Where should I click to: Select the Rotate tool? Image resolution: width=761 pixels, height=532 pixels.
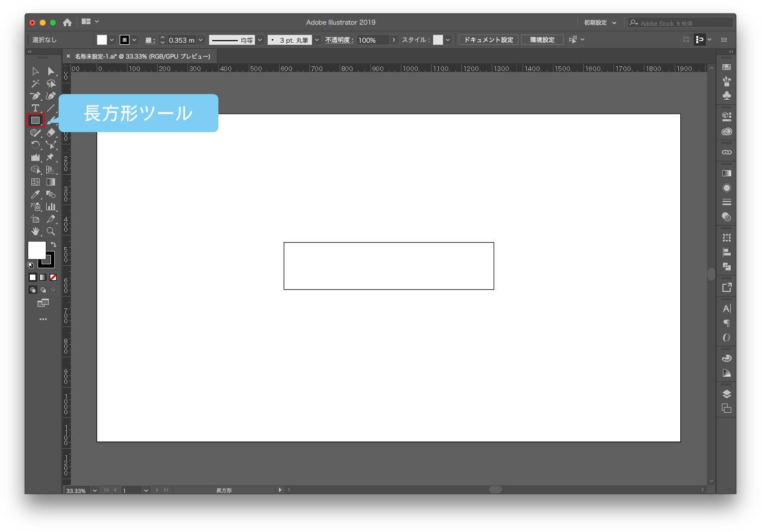35,145
